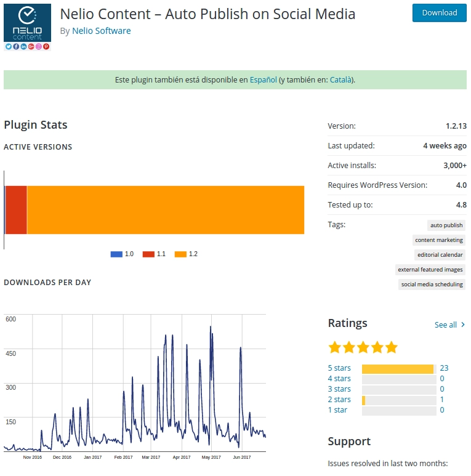Click the red 1.1 legend swatch
Screen dimensions: 471x476
pyautogui.click(x=148, y=254)
